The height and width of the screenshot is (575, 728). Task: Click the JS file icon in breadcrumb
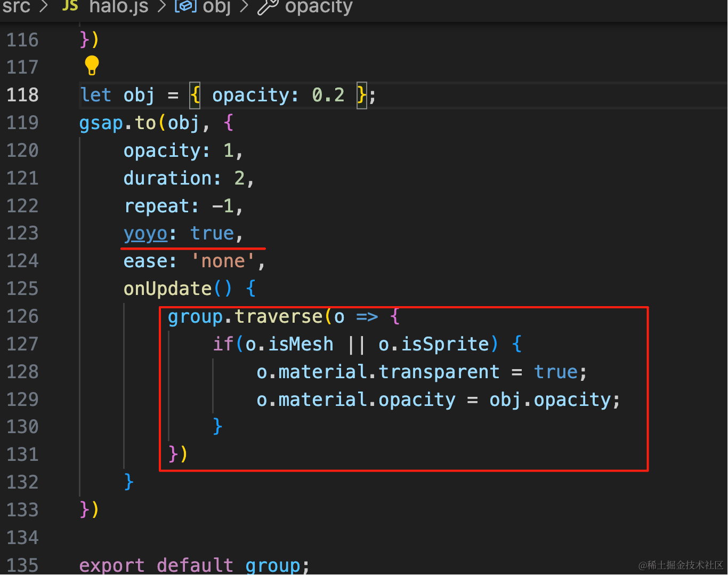pos(70,6)
